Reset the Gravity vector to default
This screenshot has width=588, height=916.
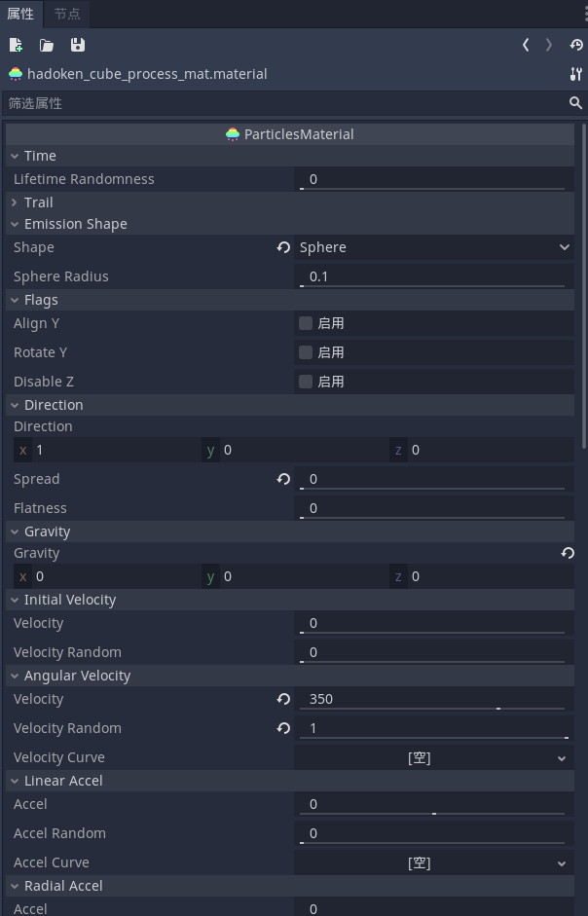[x=568, y=553]
